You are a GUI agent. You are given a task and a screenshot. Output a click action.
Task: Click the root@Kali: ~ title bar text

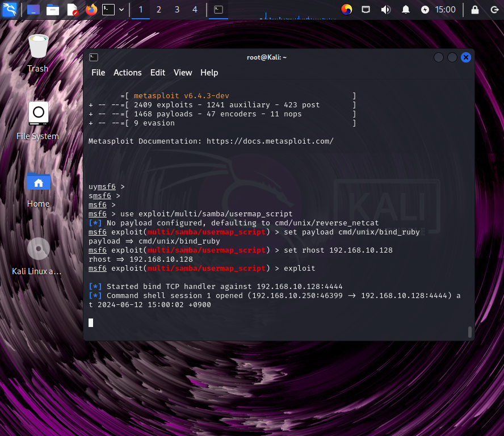[x=266, y=57]
